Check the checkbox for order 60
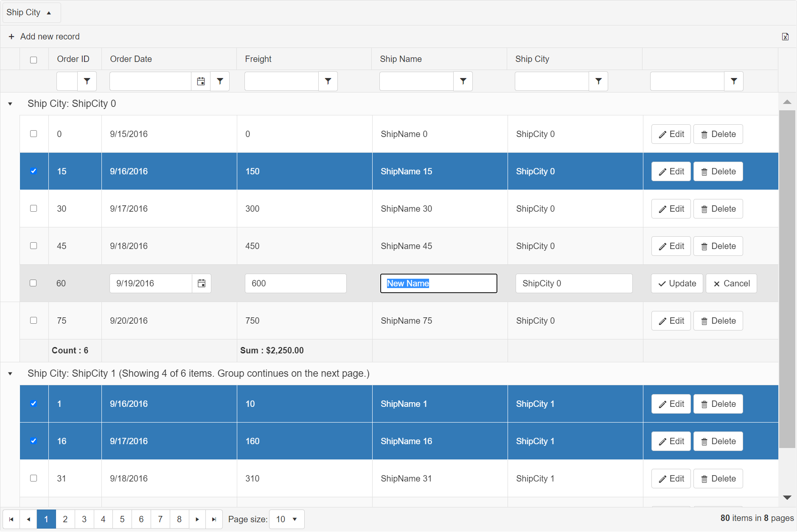The image size is (797, 532). tap(33, 283)
